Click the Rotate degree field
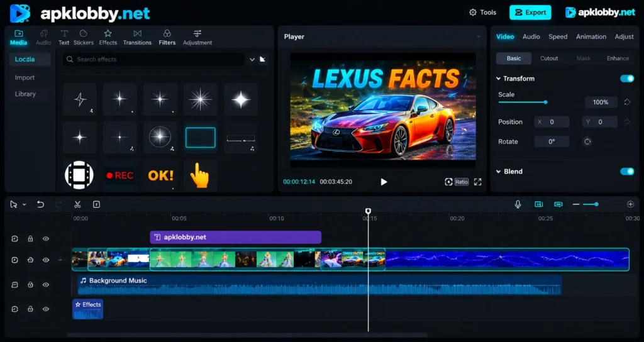 point(552,141)
